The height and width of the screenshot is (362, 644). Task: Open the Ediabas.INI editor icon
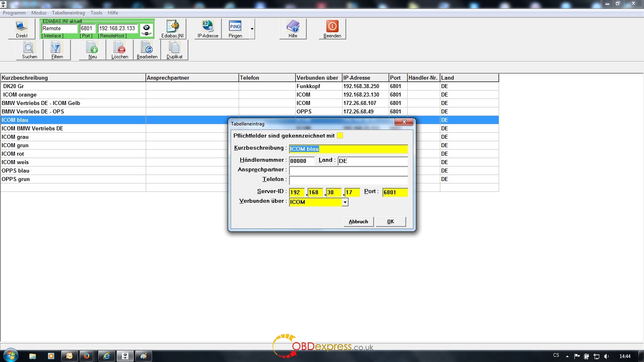coord(173,29)
